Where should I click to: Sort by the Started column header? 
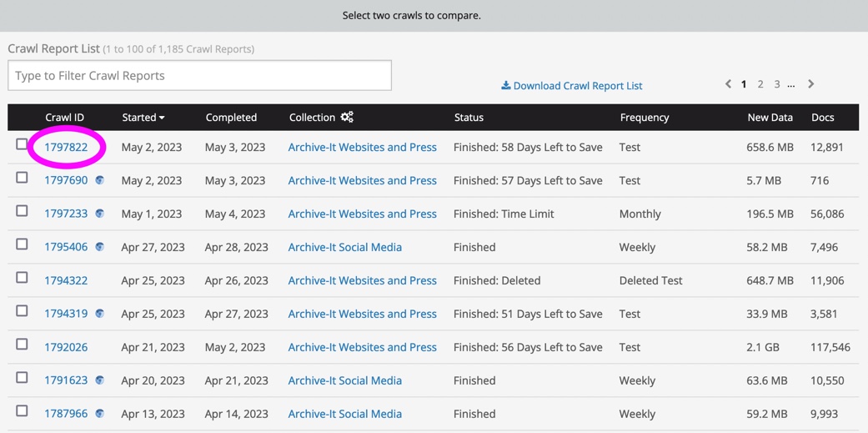point(143,118)
